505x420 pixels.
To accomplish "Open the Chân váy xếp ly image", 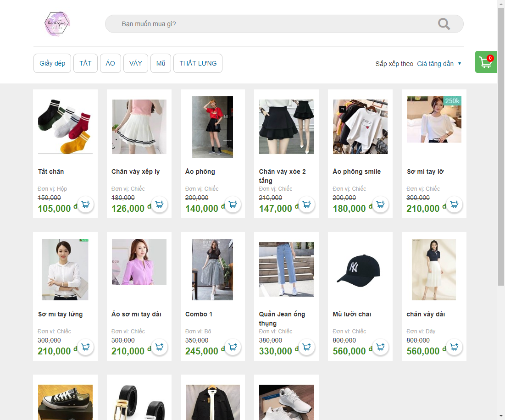I will pyautogui.click(x=139, y=127).
